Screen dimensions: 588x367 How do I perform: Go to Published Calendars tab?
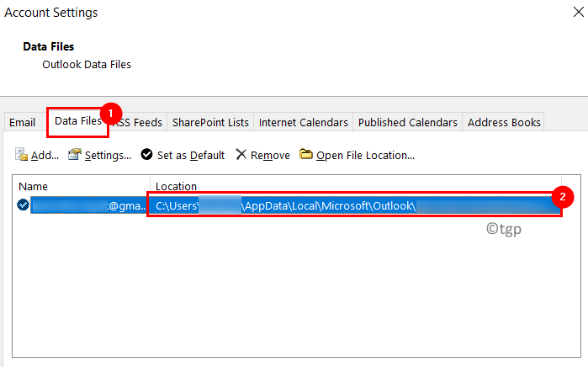[408, 122]
